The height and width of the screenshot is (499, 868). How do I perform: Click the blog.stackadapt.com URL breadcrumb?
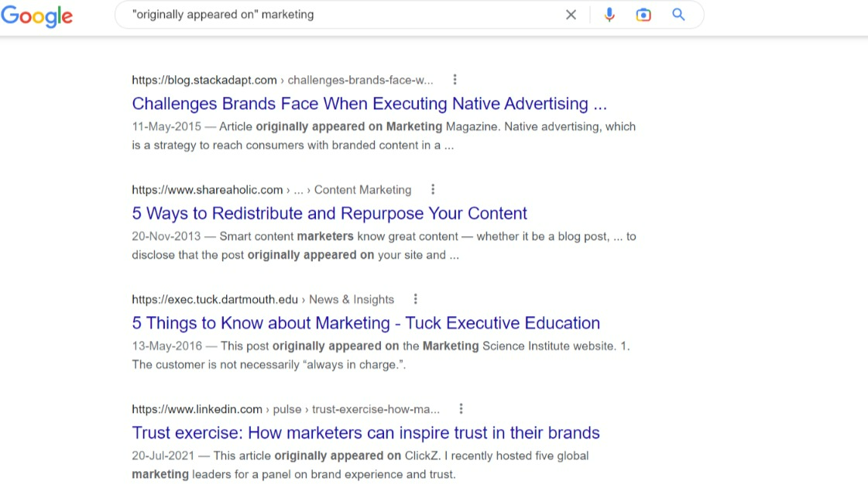click(x=204, y=80)
